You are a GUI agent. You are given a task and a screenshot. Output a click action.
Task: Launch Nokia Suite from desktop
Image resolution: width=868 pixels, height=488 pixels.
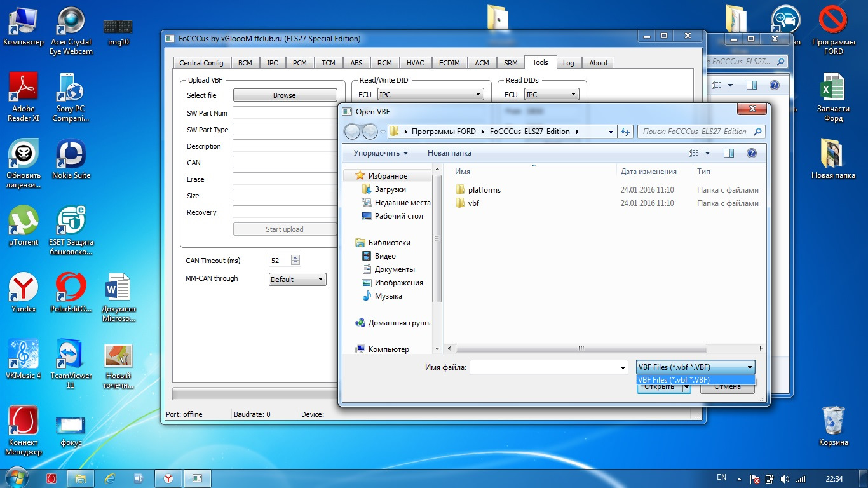click(71, 159)
